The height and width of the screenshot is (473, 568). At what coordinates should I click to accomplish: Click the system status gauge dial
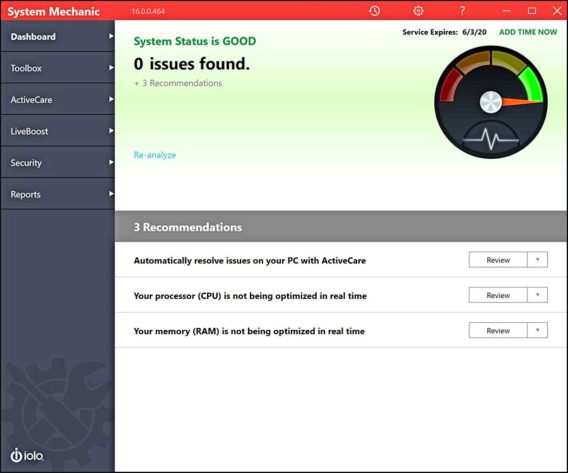click(x=491, y=102)
